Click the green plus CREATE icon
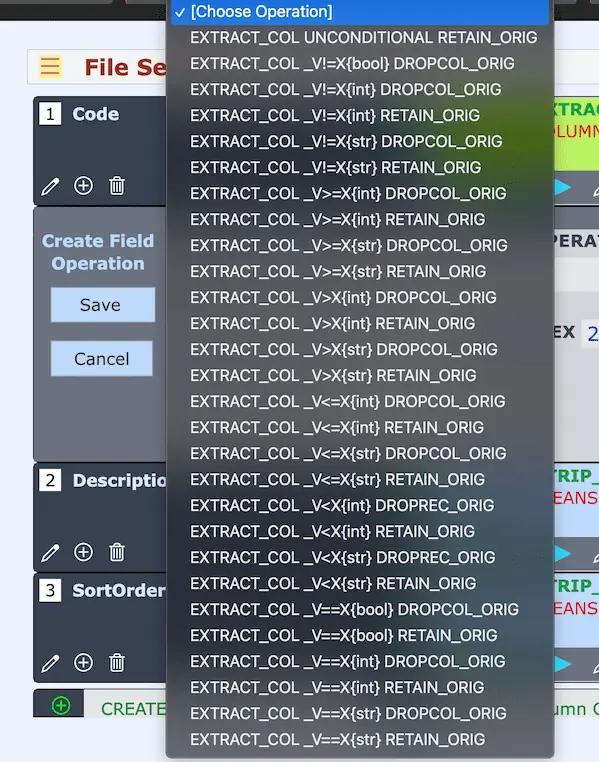 [61, 705]
